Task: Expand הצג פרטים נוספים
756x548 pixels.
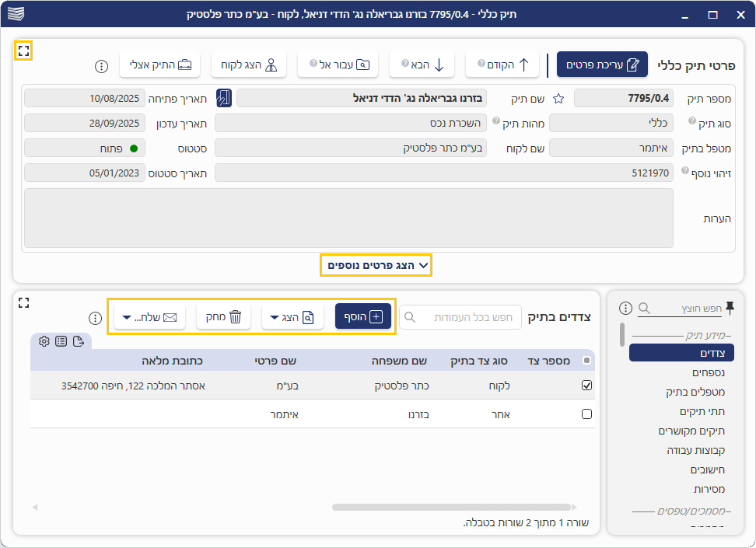Action: [x=377, y=265]
